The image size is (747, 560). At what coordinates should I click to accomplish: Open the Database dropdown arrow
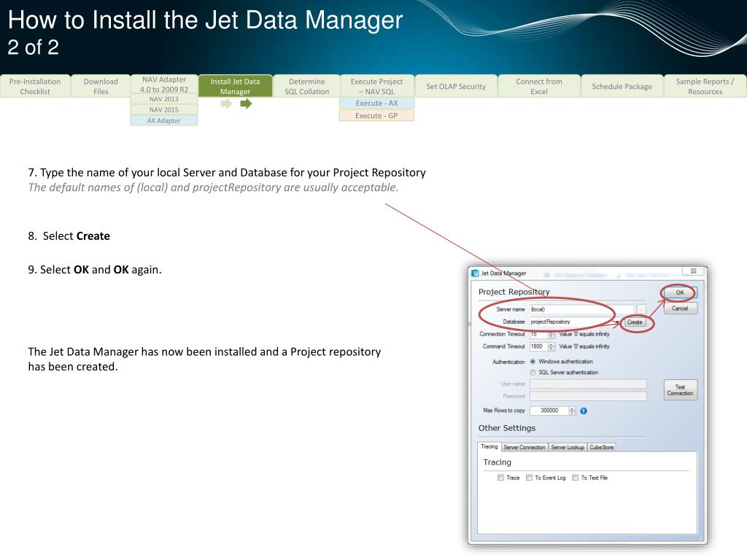pyautogui.click(x=618, y=322)
